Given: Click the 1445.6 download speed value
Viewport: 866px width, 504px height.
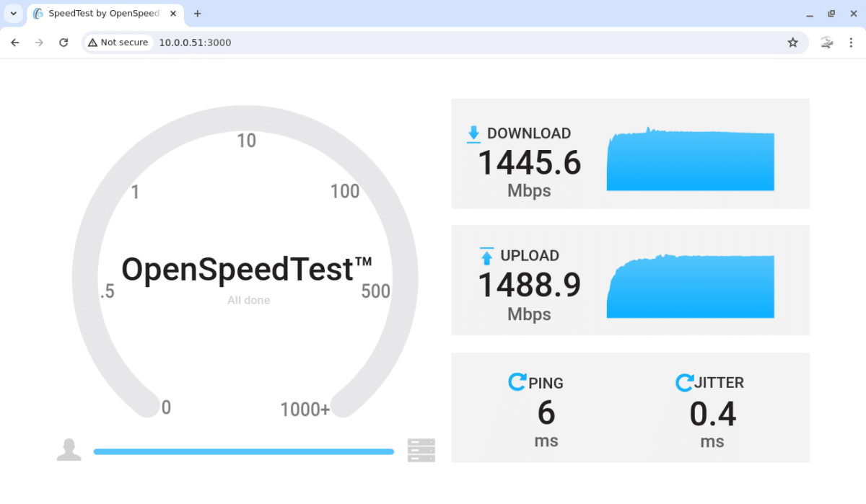Looking at the screenshot, I should [x=530, y=163].
